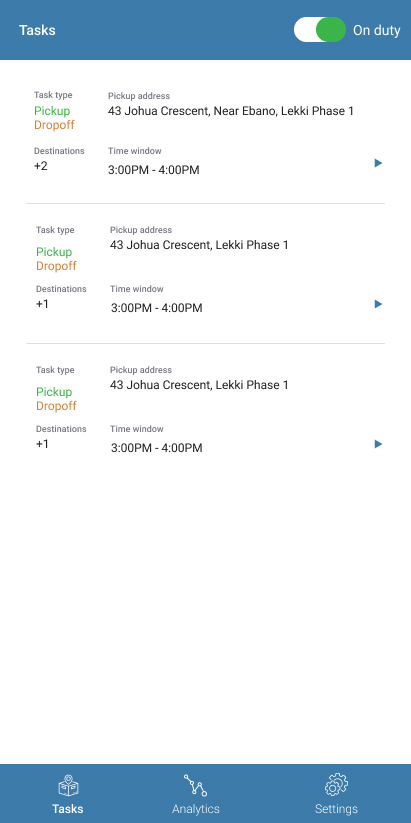This screenshot has width=411, height=823.
Task: Expand the second task's blue arrow
Action: tap(378, 304)
